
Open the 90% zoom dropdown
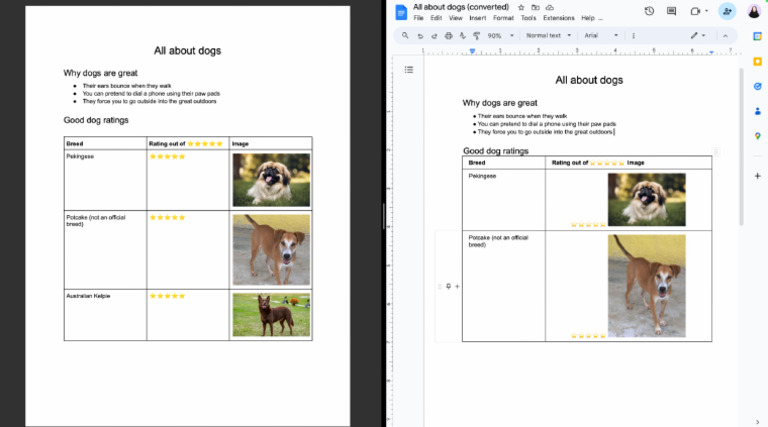[501, 36]
